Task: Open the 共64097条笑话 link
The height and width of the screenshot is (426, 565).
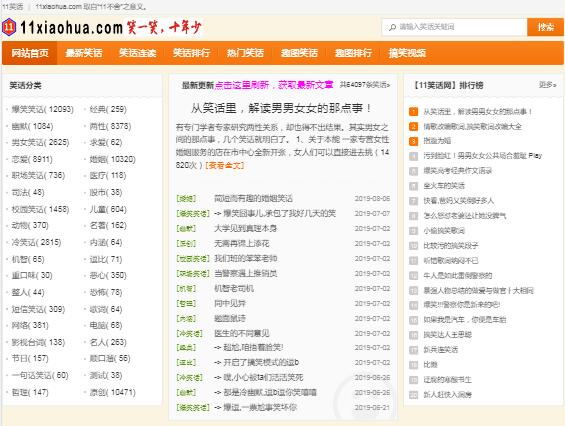Action: pyautogui.click(x=365, y=85)
